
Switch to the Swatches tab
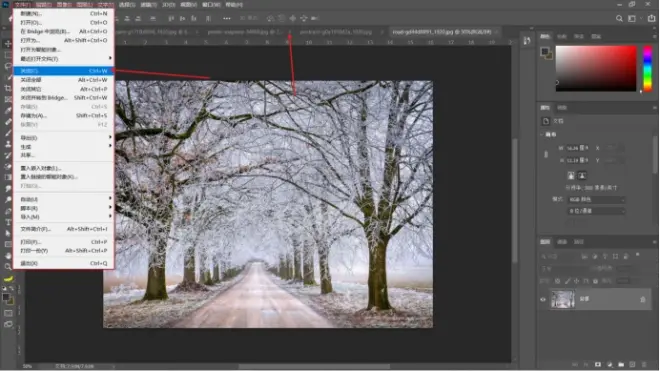click(x=562, y=37)
